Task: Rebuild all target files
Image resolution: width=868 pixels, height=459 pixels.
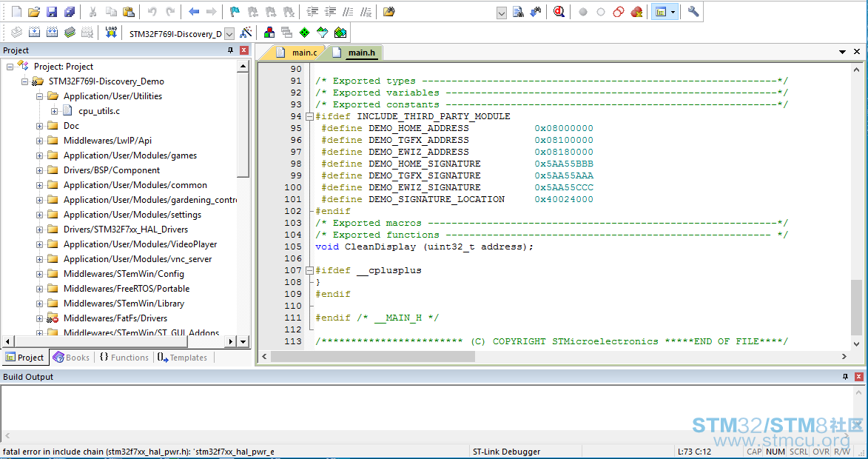Action: pyautogui.click(x=52, y=33)
